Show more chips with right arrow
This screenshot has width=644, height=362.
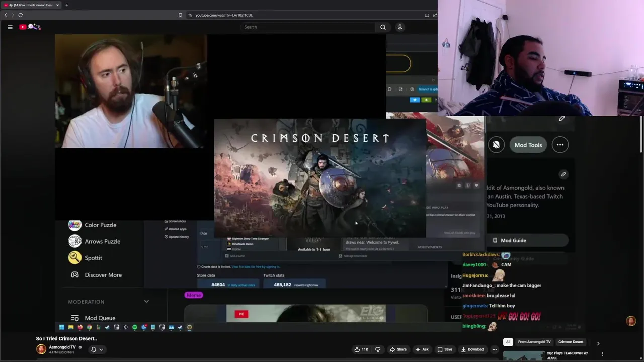(598, 343)
